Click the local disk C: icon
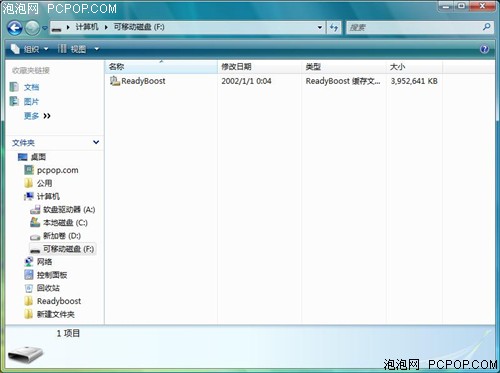Image resolution: width=500 pixels, height=373 pixels. click(x=35, y=222)
